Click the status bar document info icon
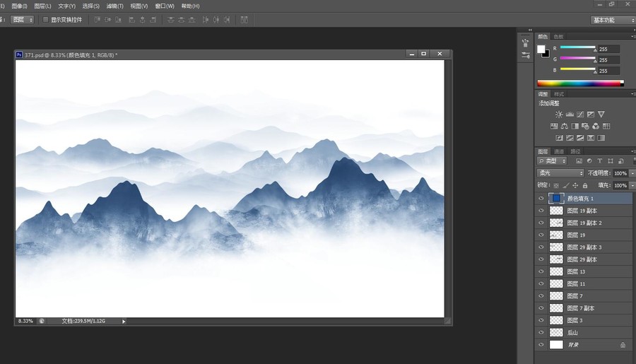 [x=42, y=321]
